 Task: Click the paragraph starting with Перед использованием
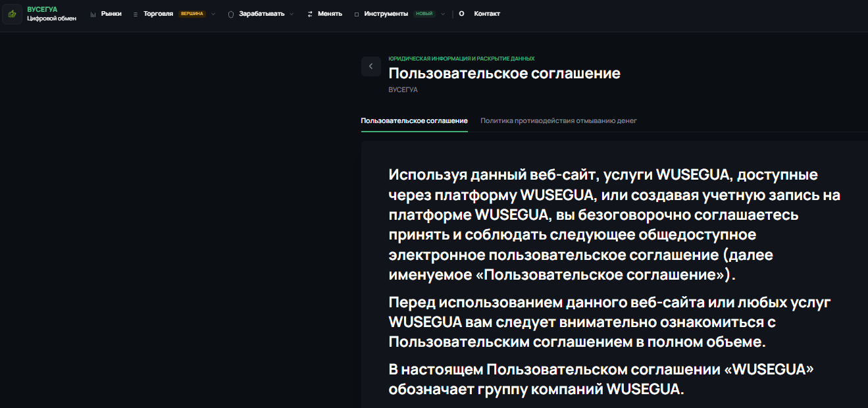tap(610, 322)
